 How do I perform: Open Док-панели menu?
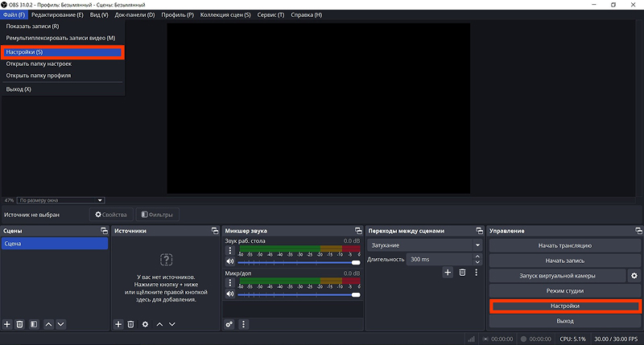(x=134, y=14)
